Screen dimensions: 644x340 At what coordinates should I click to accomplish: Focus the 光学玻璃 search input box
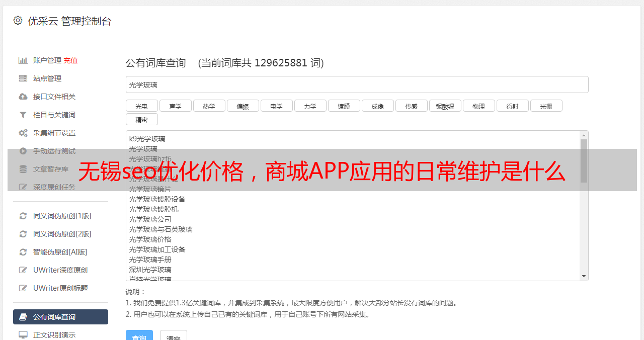pos(357,84)
